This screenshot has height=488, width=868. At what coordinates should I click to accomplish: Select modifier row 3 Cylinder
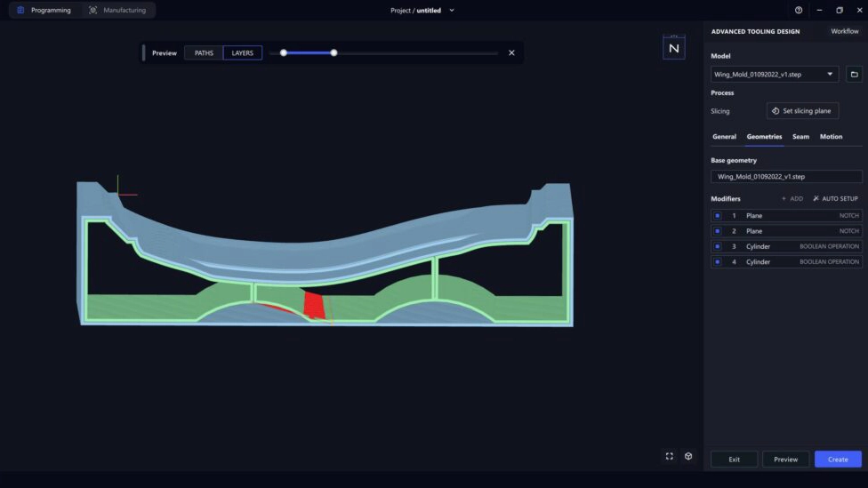(x=786, y=246)
